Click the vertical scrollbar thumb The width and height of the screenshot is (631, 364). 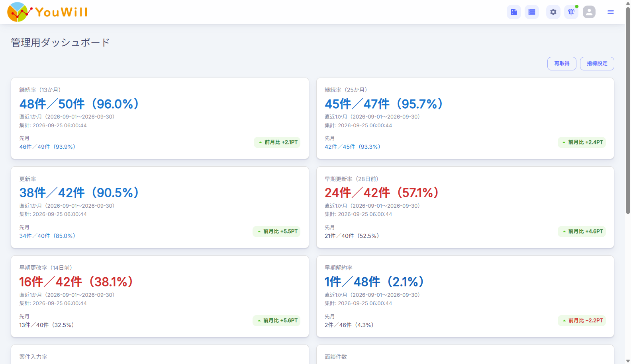[628, 111]
